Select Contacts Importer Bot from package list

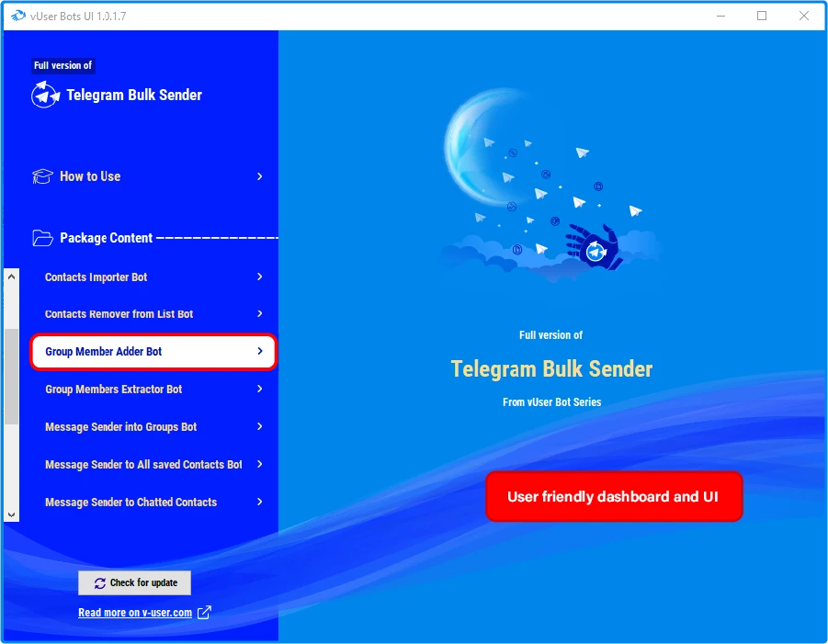(x=153, y=277)
